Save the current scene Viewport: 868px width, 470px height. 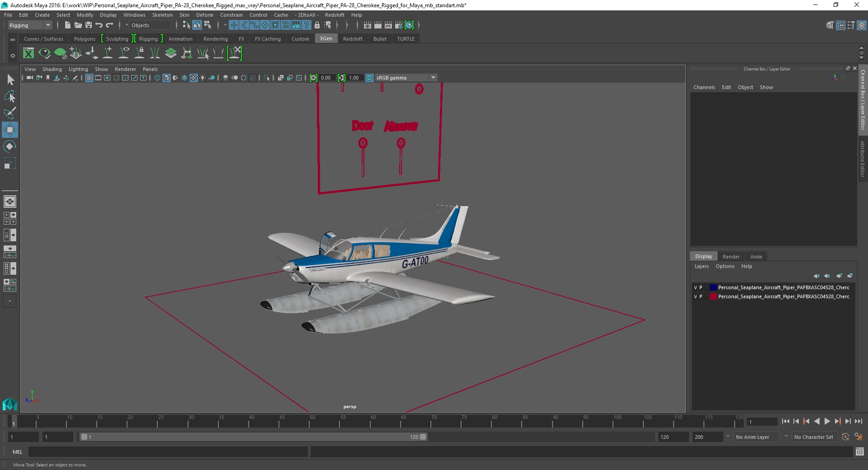[89, 25]
